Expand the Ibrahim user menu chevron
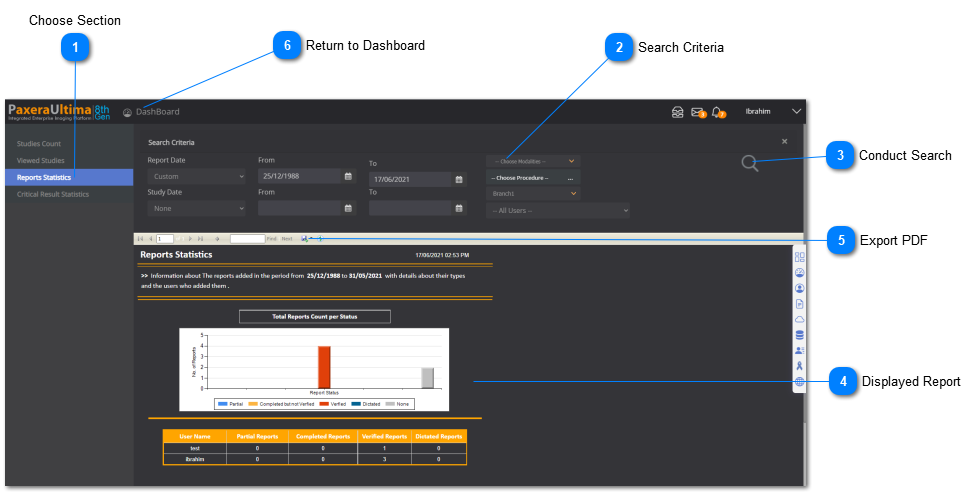 pos(796,112)
